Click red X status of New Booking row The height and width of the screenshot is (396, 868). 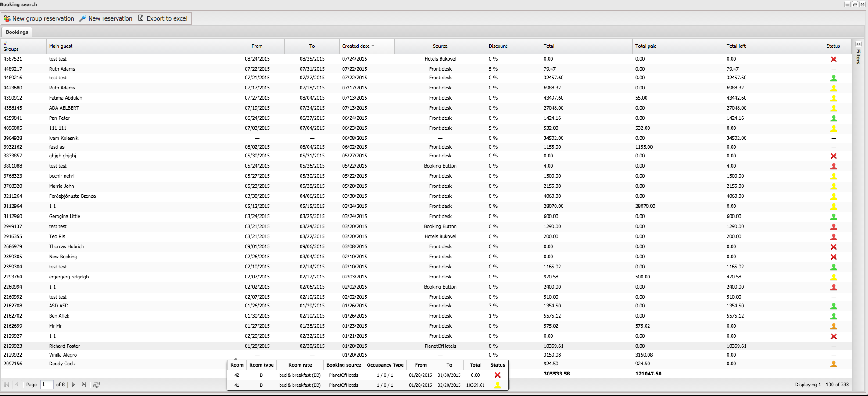coord(834,257)
